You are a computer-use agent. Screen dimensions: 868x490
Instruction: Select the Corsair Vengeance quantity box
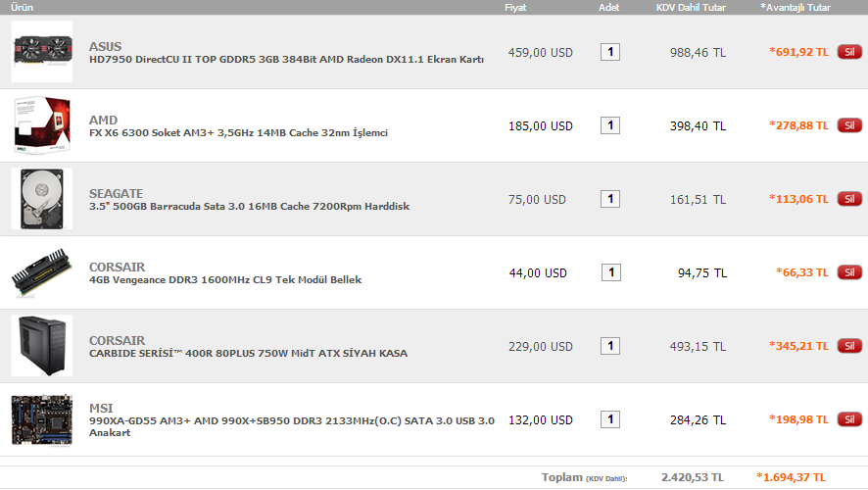tap(611, 272)
